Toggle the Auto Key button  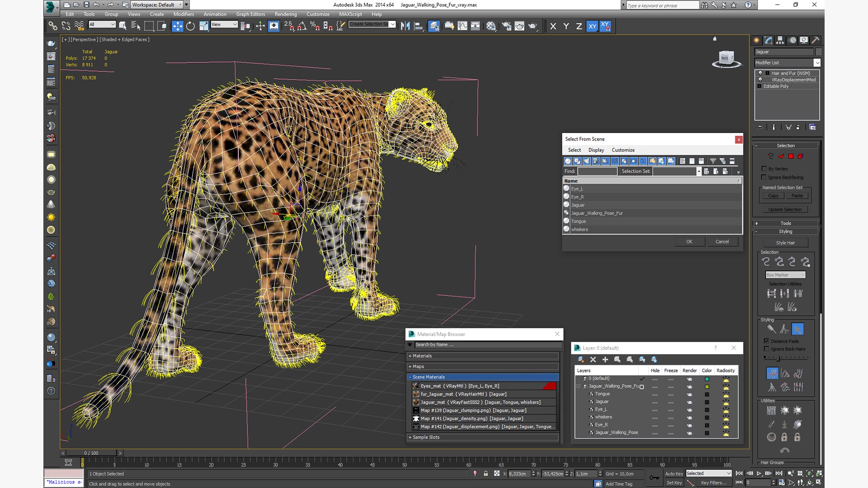pyautogui.click(x=674, y=474)
